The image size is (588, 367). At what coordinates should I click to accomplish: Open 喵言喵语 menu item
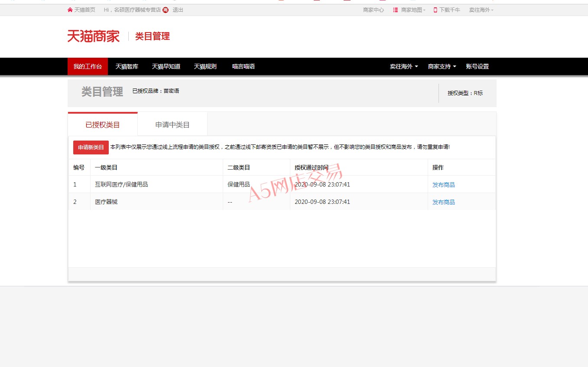pyautogui.click(x=244, y=66)
